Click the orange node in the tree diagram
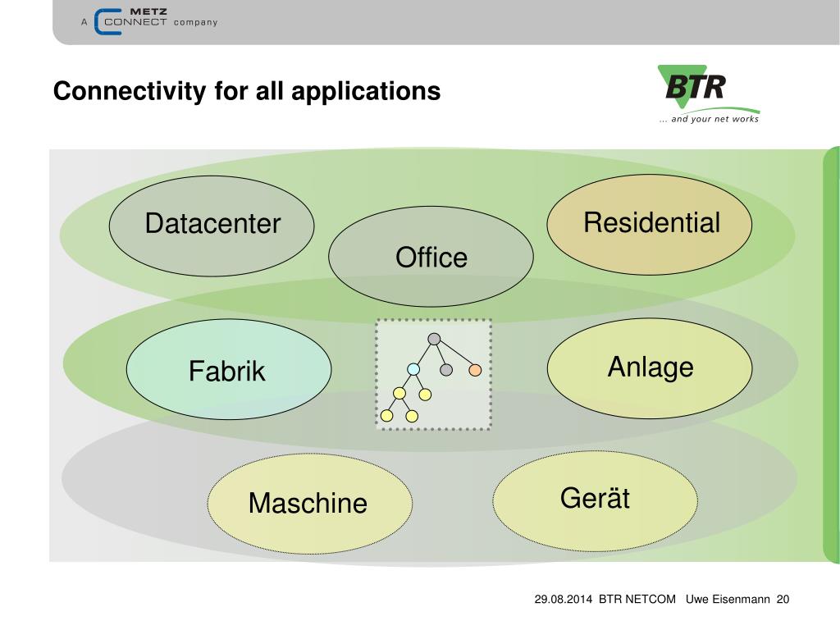Viewport: 840px width, 630px height. [475, 370]
